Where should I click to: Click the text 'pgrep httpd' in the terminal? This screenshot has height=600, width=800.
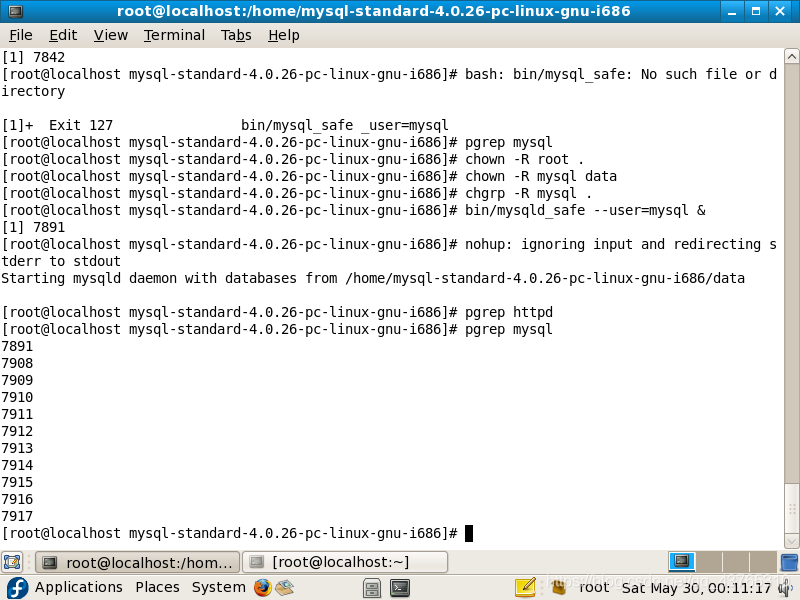pos(508,312)
